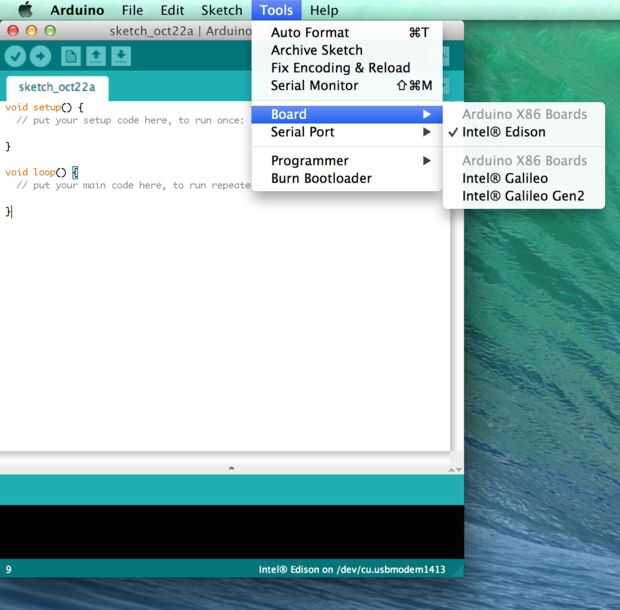Click the Upload arrow toolbar icon
The image size is (620, 610).
40,56
